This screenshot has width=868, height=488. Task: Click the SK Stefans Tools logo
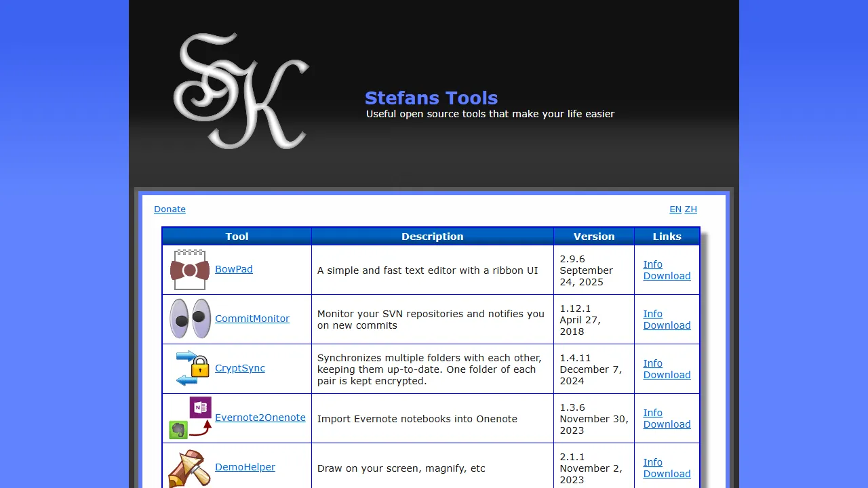(x=242, y=90)
